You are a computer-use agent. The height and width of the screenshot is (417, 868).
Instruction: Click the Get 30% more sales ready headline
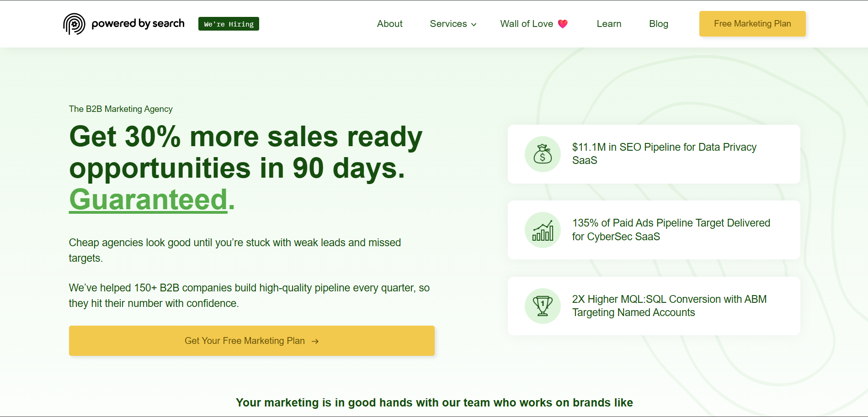246,168
